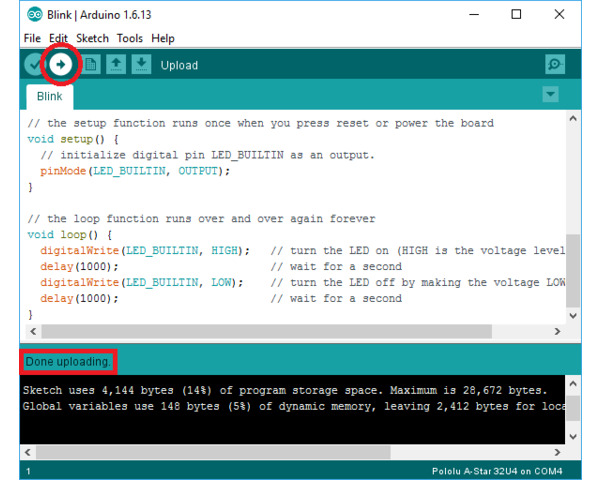Open the File menu

32,38
